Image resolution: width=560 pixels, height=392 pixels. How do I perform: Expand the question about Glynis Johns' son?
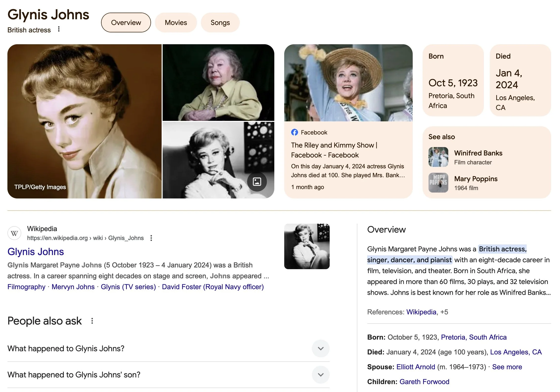pyautogui.click(x=321, y=375)
